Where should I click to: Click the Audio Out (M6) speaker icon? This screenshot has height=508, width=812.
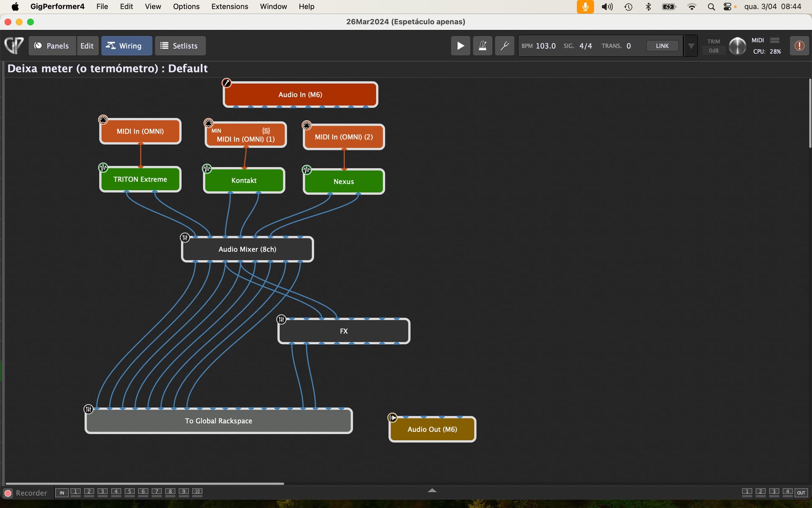click(392, 418)
